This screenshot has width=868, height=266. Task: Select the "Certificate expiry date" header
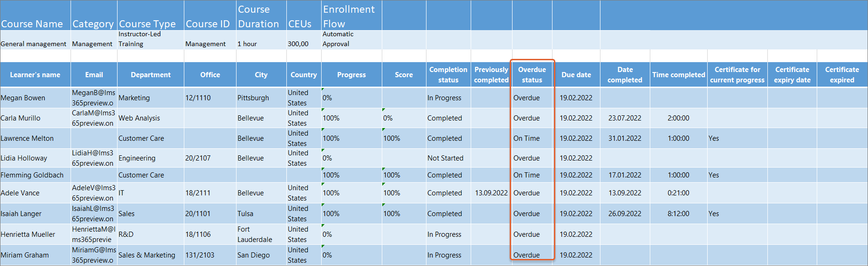pos(792,75)
